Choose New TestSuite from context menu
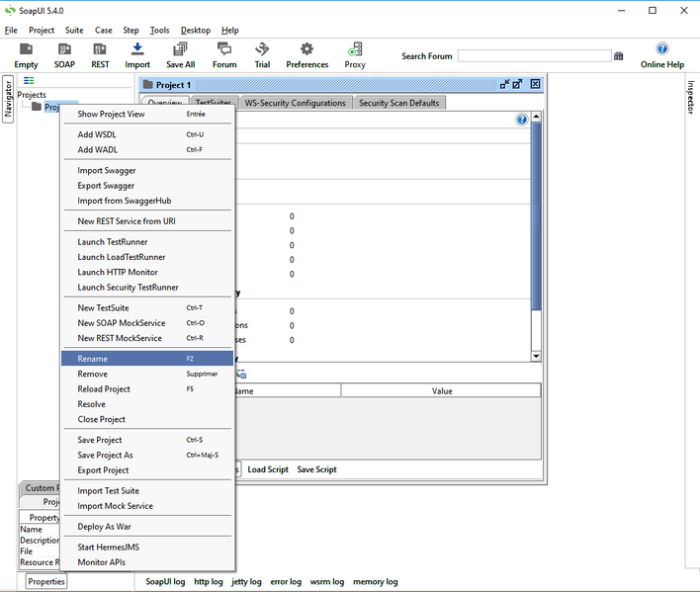Image resolution: width=700 pixels, height=592 pixels. (x=147, y=307)
